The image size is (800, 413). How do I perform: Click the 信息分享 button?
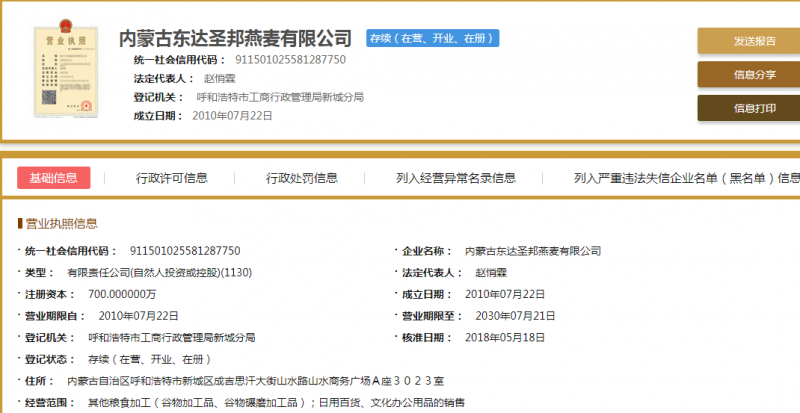(x=748, y=75)
